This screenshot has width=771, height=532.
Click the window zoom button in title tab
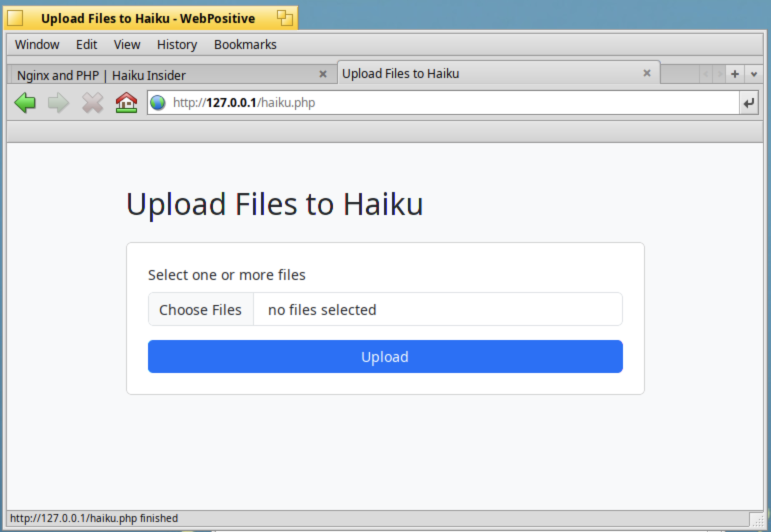coord(284,18)
